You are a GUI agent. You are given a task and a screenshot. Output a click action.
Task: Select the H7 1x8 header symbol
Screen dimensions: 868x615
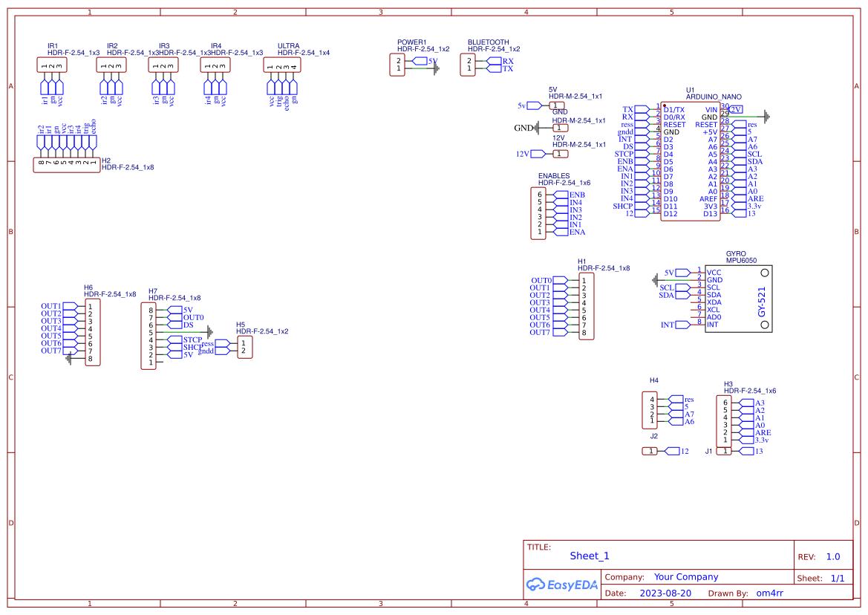(149, 336)
